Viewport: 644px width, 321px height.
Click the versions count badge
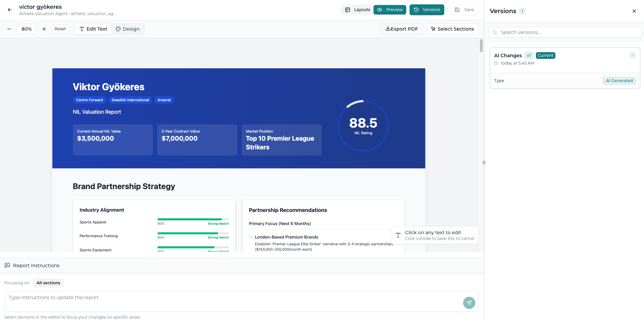[x=522, y=11]
